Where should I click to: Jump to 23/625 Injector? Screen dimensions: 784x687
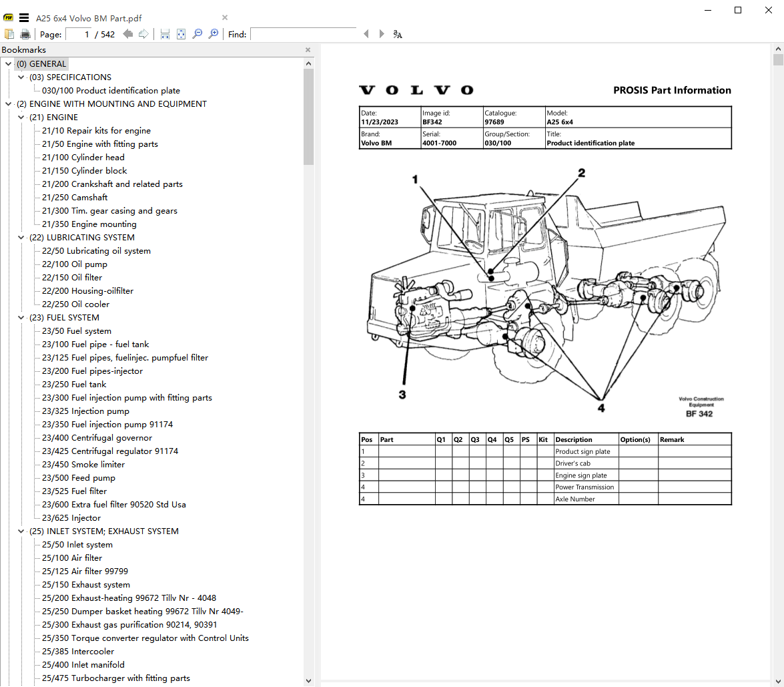tap(71, 518)
